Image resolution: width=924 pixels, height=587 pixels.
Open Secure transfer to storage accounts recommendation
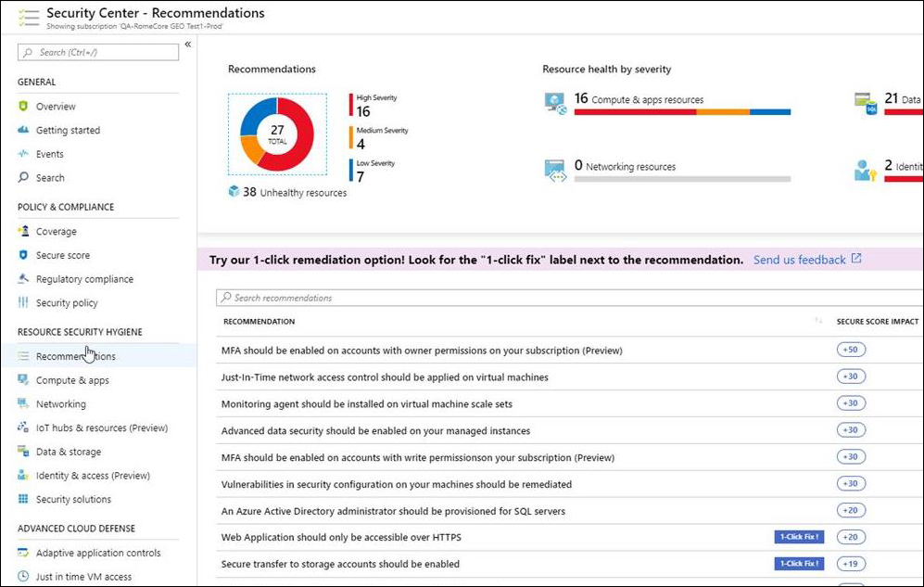340,564
